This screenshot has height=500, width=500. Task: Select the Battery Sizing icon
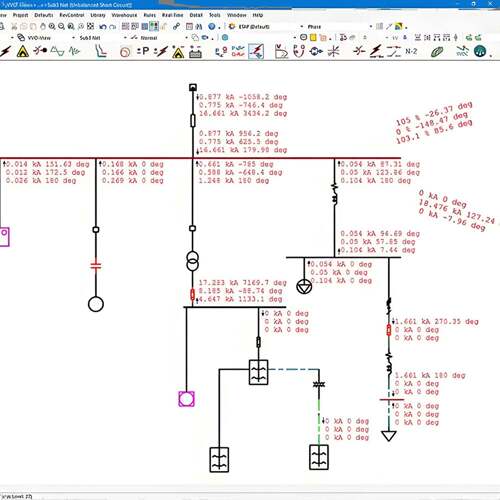(195, 52)
